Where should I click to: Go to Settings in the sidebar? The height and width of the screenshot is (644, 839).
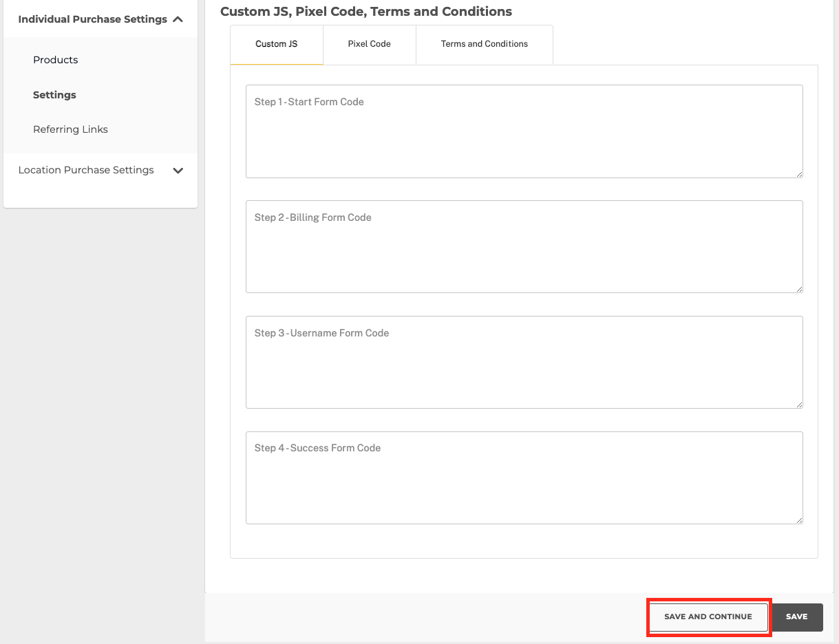point(54,95)
